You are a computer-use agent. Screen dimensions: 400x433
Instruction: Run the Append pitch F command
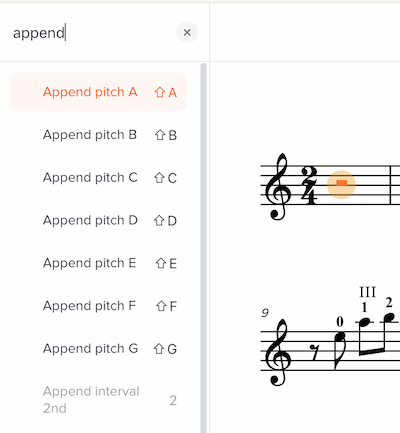(99, 306)
